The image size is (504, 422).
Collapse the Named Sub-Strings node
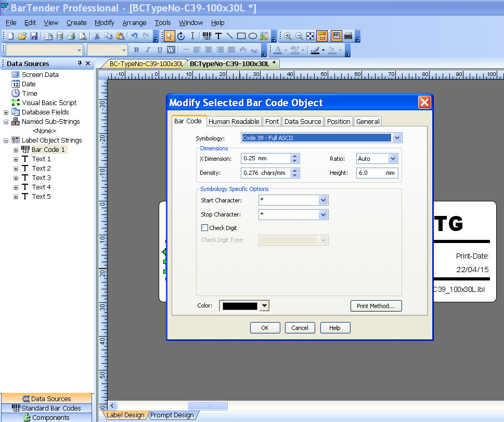pos(6,122)
